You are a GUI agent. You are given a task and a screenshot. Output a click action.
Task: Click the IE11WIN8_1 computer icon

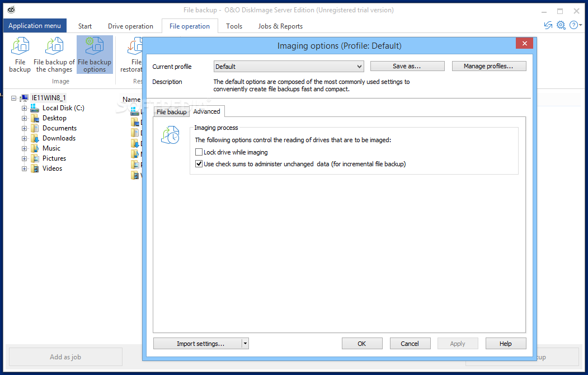point(25,98)
